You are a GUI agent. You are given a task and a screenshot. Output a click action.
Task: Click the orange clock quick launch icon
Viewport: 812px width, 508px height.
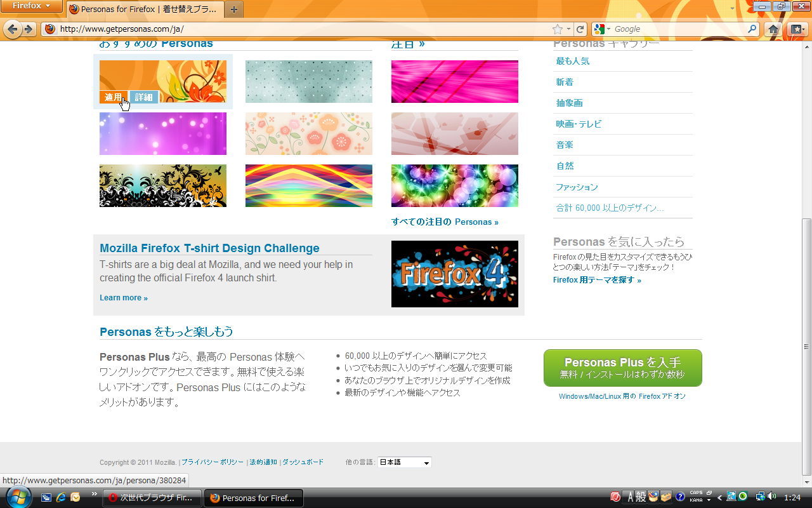tap(75, 497)
